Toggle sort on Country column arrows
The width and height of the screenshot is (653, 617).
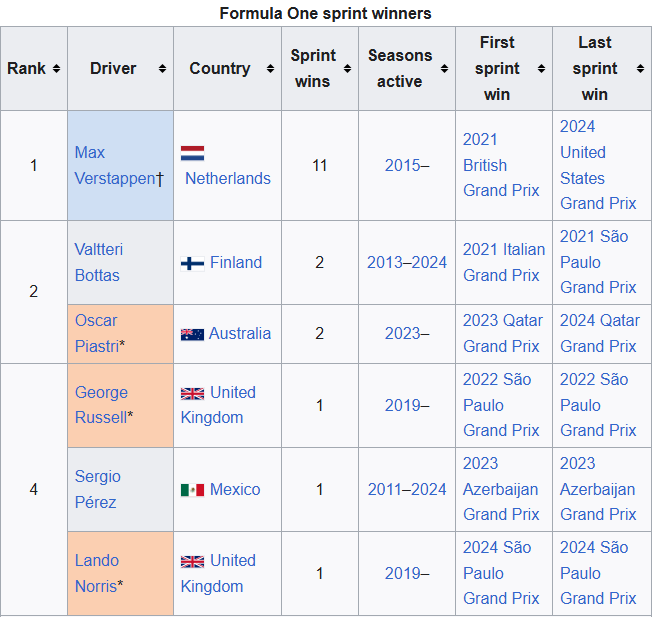[x=270, y=69]
